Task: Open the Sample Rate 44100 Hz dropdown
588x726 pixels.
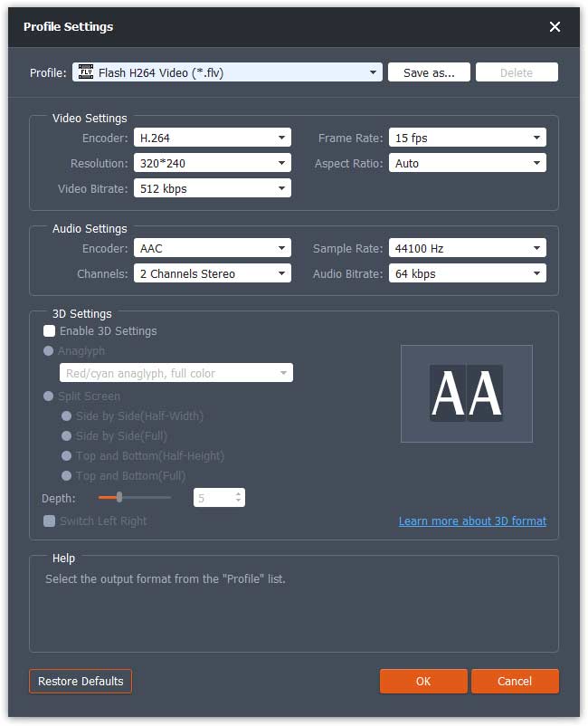Action: click(537, 248)
